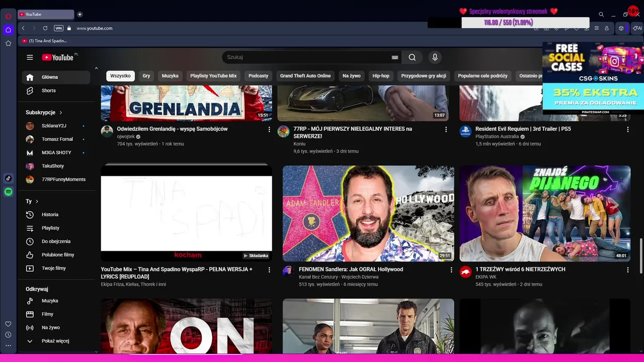Open the sidebar three-dots setup menu
The width and height of the screenshot is (644, 362).
pyautogui.click(x=8, y=345)
